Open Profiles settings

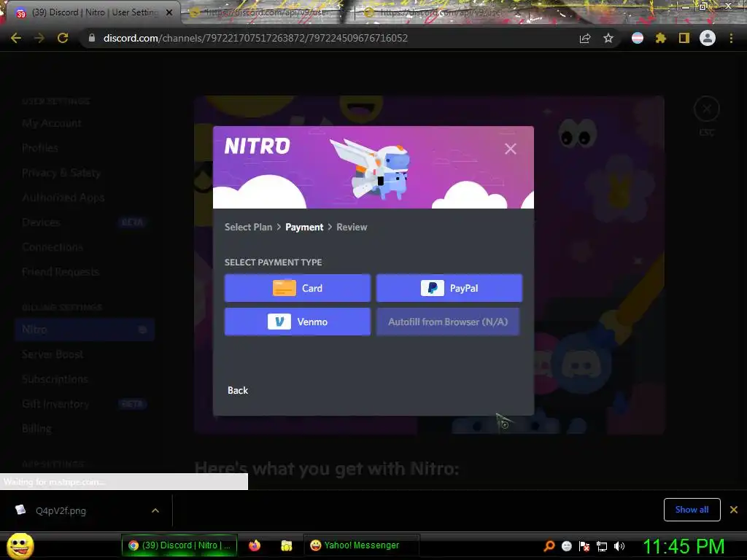pos(40,148)
